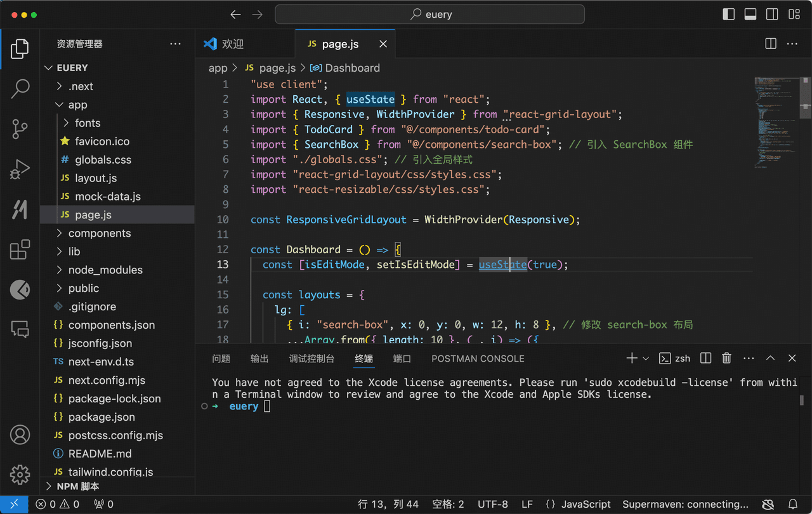Viewport: 812px width, 514px height.
Task: Switch to the 调试控制台 panel tab
Action: [311, 359]
